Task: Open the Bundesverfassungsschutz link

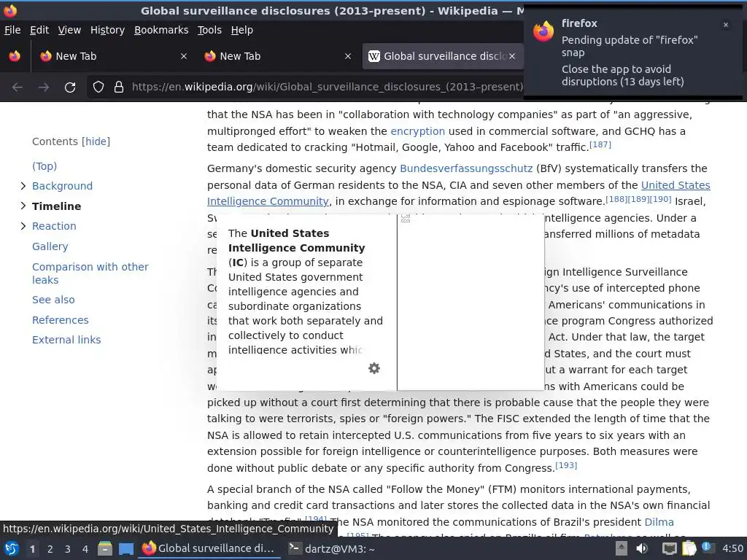Action: (466, 168)
